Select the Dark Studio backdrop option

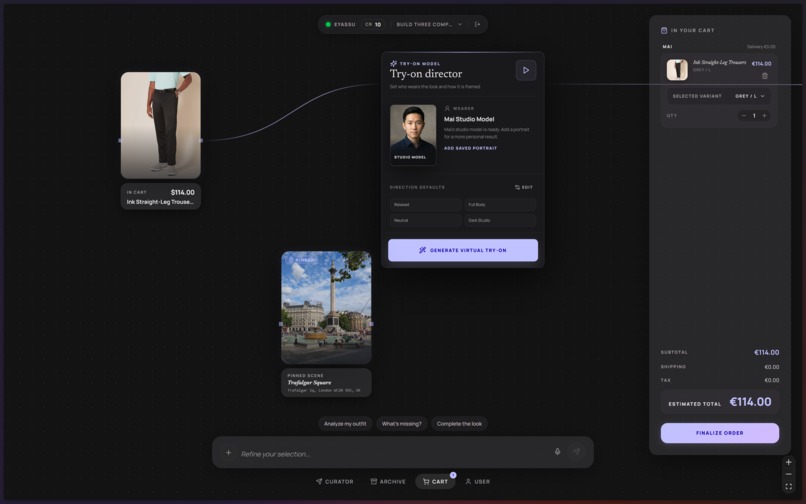[x=500, y=220]
